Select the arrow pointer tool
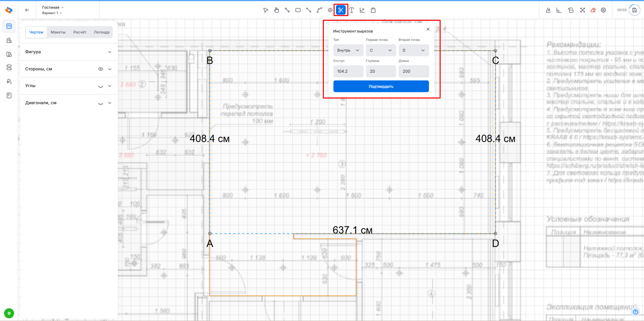The height and width of the screenshot is (321, 644). [x=265, y=10]
